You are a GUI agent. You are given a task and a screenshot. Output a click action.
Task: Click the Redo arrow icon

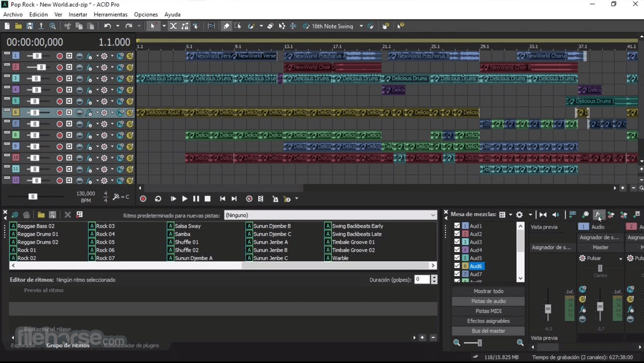129,26
